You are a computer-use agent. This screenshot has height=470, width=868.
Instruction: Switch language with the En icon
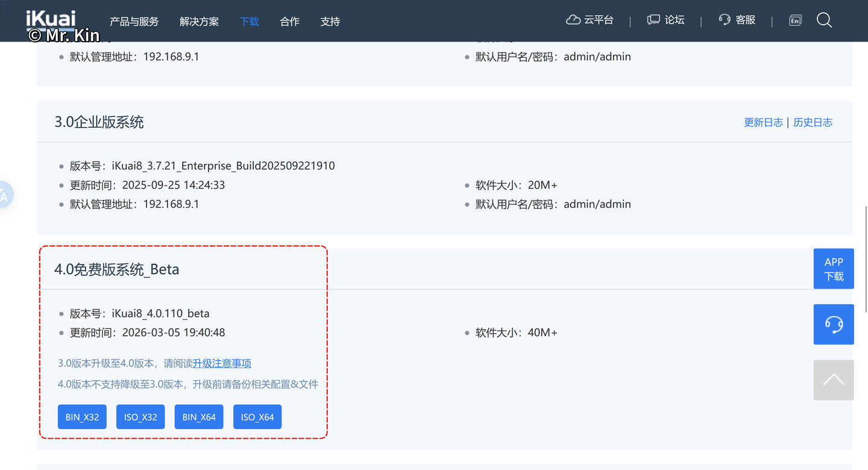[x=795, y=20]
